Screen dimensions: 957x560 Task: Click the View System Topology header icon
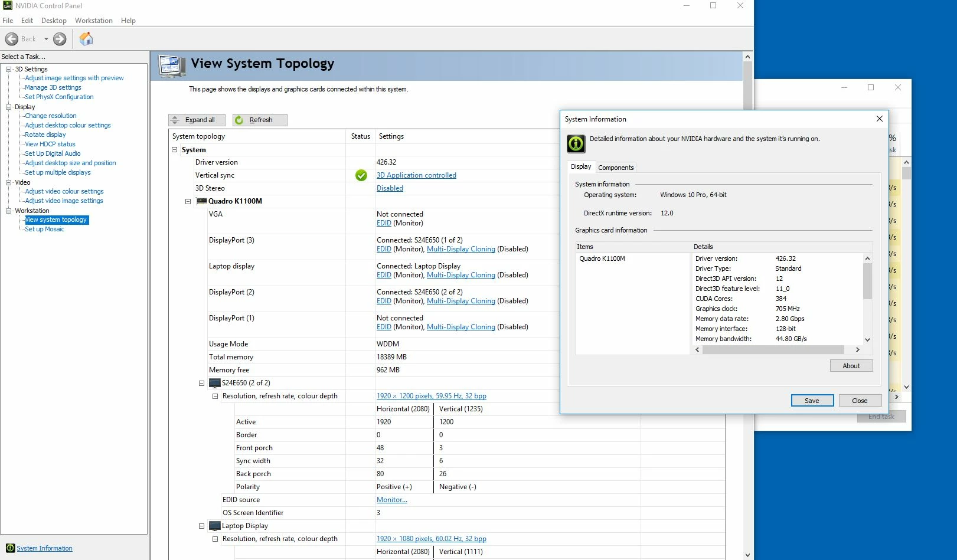(x=172, y=66)
